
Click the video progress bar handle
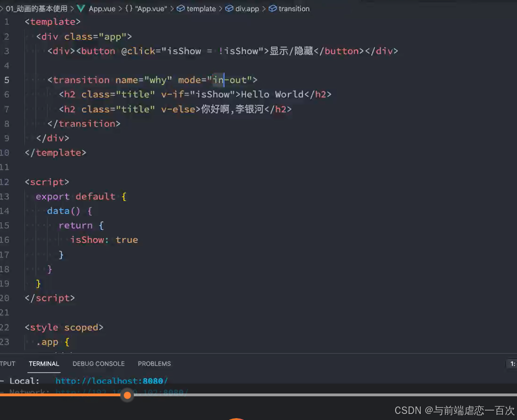point(127,395)
